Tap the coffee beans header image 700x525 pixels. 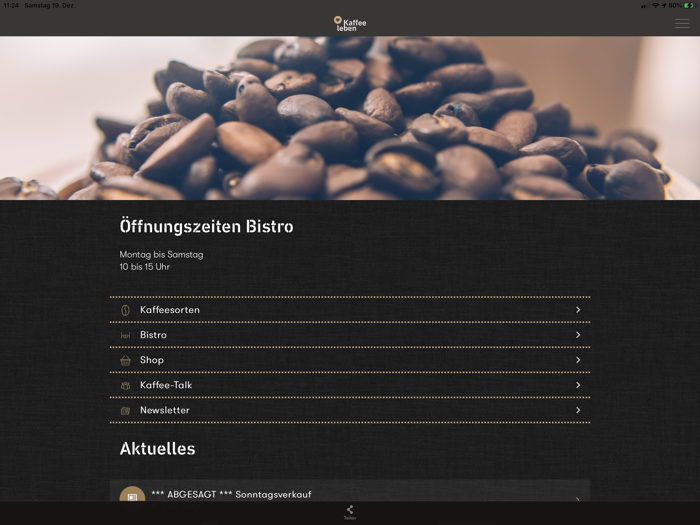[350, 118]
